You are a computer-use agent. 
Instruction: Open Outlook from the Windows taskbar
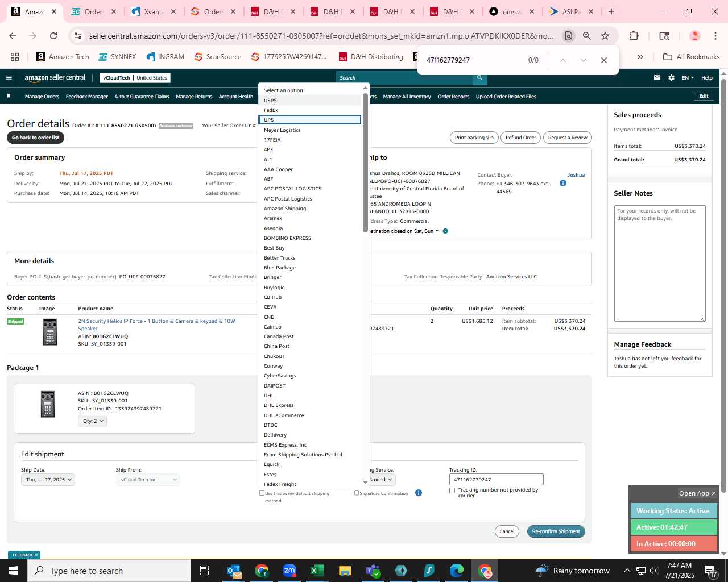(234, 571)
